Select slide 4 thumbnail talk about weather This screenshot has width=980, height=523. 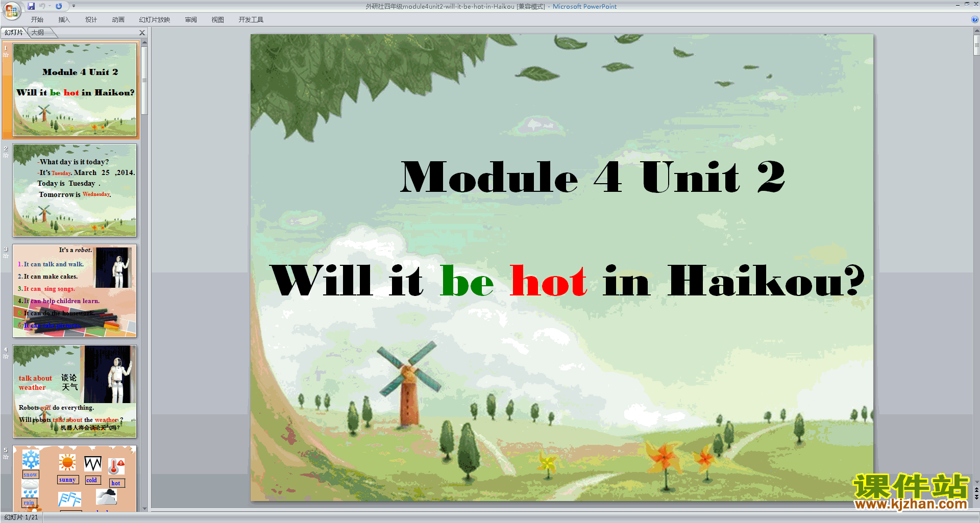[x=75, y=391]
